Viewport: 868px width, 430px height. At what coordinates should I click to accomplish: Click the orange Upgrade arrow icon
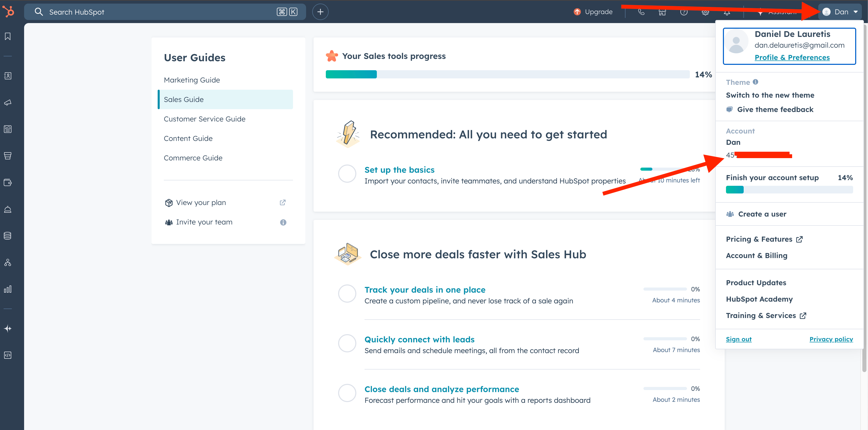[x=577, y=12]
